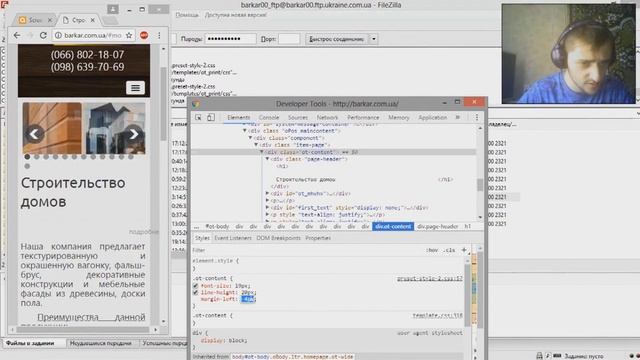The height and width of the screenshot is (360, 640).
Task: Open the Event Listeners pane tab
Action: tap(233, 238)
